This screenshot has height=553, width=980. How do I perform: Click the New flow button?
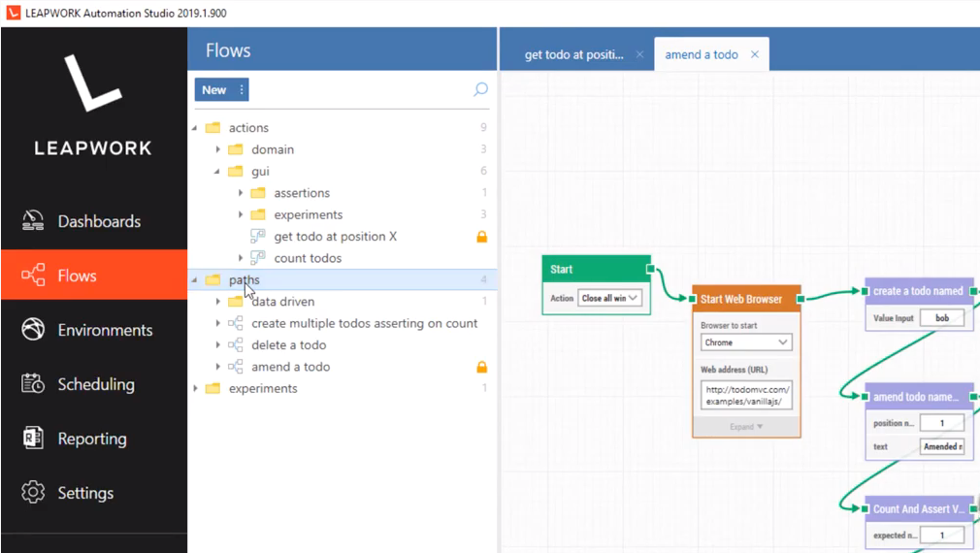[x=213, y=90]
